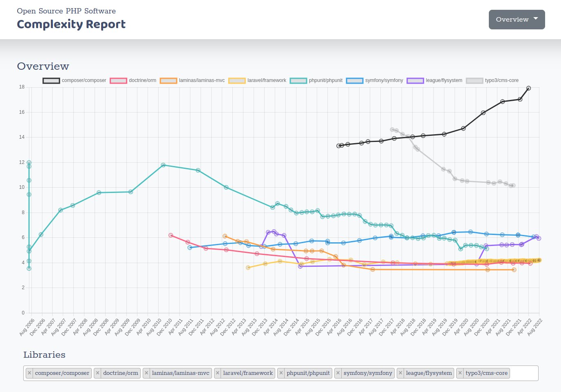The height and width of the screenshot is (392, 561).
Task: Remove the typo3/cms-core library tag
Action: coord(460,373)
